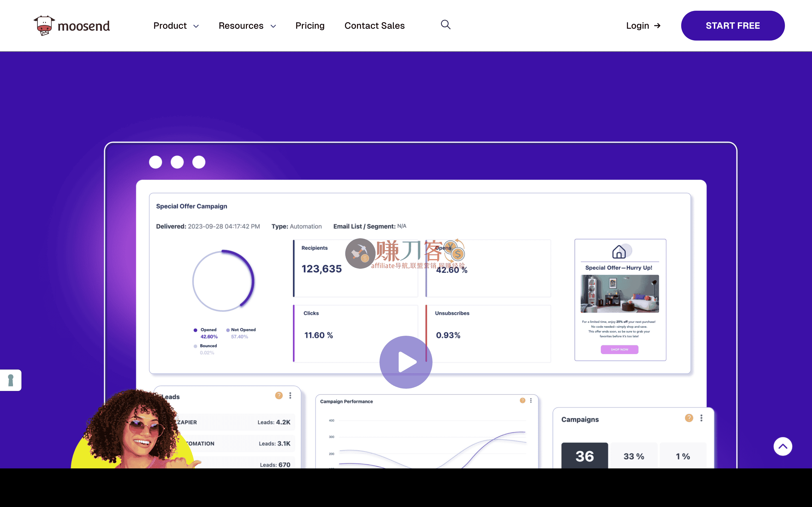Click the Resources chevron arrow
Viewport: 812px width, 507px height.
pyautogui.click(x=273, y=26)
